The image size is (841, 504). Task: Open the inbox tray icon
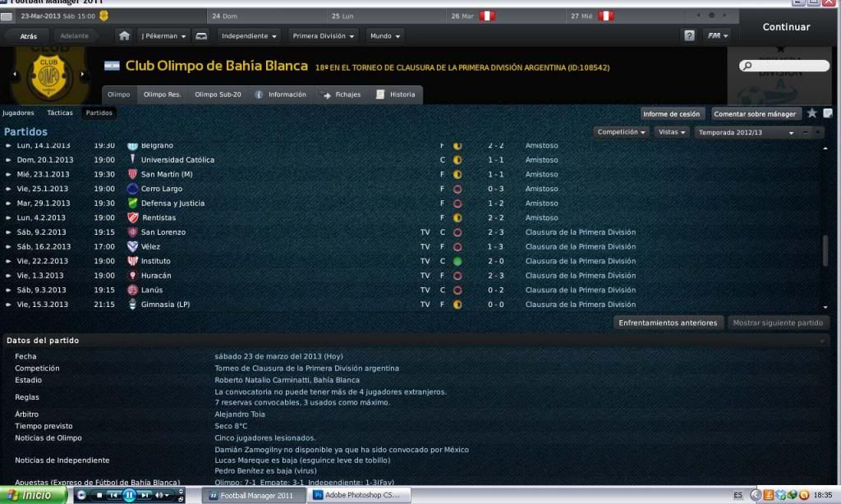(x=201, y=36)
